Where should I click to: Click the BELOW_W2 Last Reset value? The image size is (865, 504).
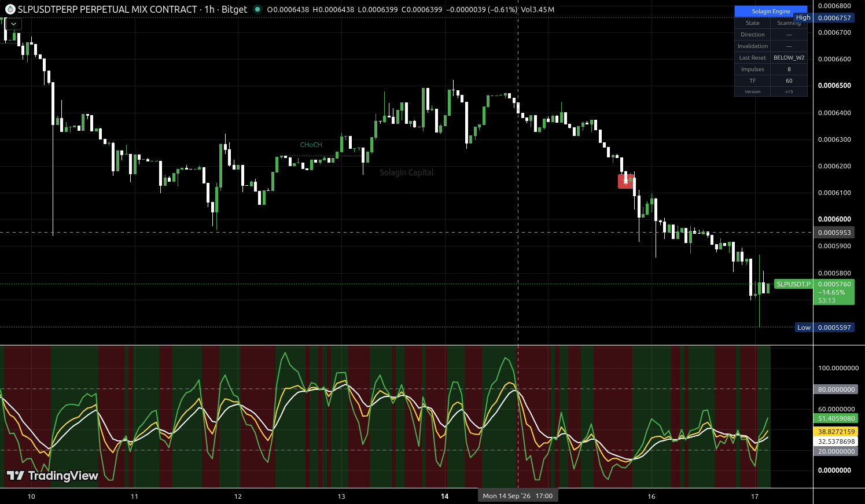789,57
